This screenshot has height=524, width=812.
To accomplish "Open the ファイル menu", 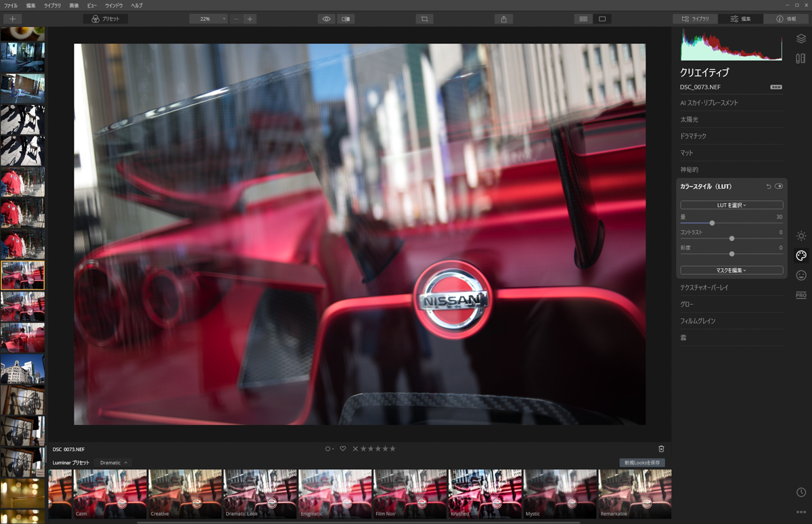I will pos(11,5).
